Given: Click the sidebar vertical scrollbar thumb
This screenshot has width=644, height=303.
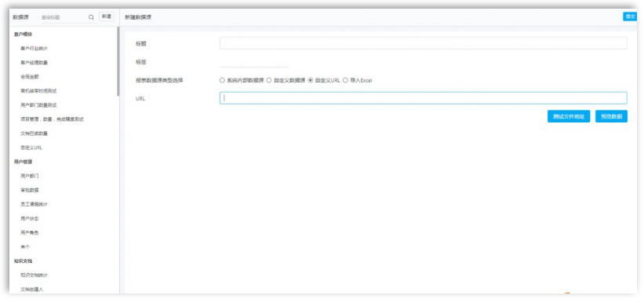Looking at the screenshot, I should (118, 62).
